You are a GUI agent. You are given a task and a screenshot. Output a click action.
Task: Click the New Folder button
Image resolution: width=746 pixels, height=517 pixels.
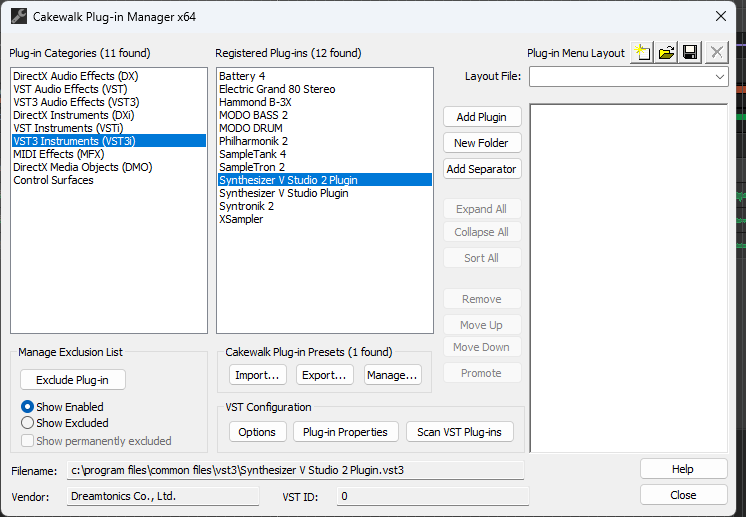(x=482, y=143)
